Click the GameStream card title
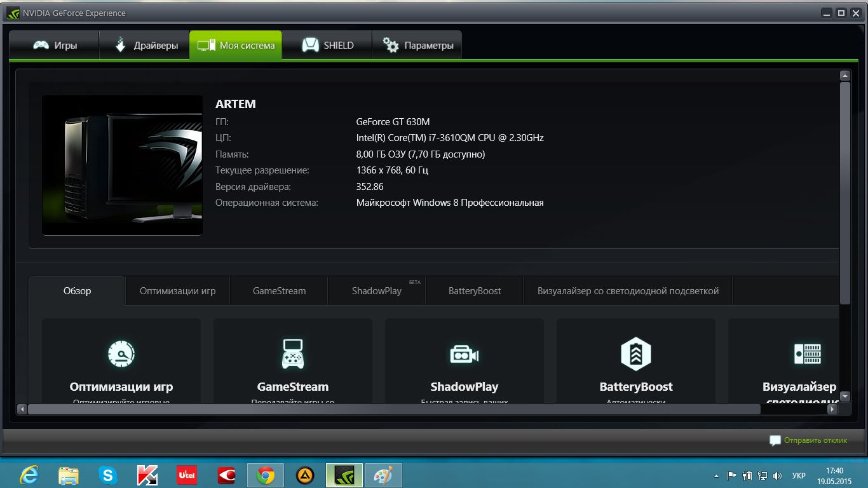 coord(293,386)
